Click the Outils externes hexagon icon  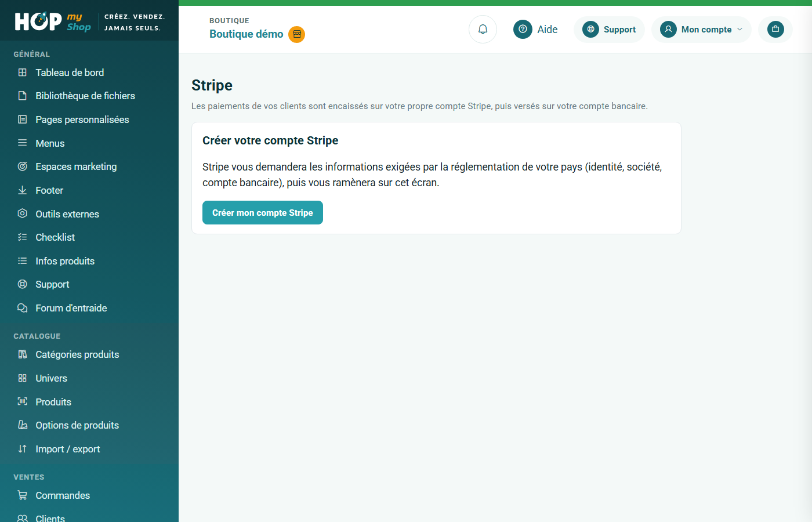point(22,213)
